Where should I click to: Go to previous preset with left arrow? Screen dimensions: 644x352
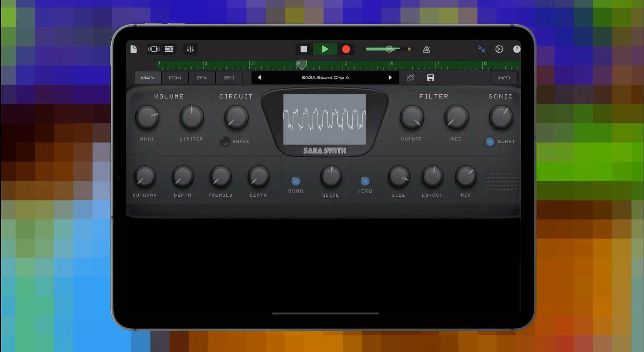click(259, 77)
